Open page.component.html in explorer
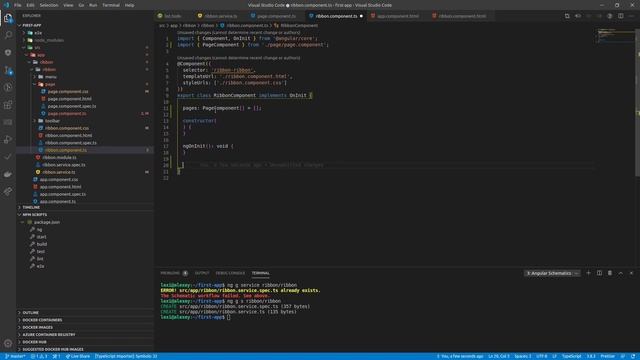Screen dimensions: 640x360 coord(69,99)
